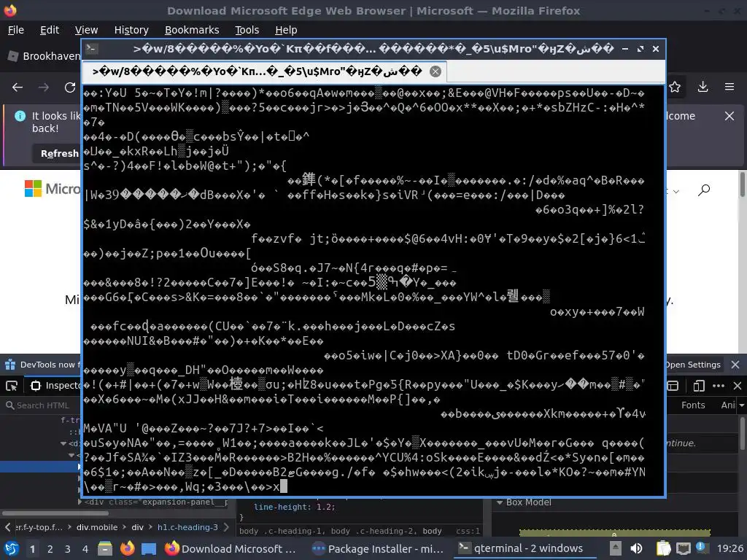Click the Microsoft page vertical scrollbar

point(742,184)
